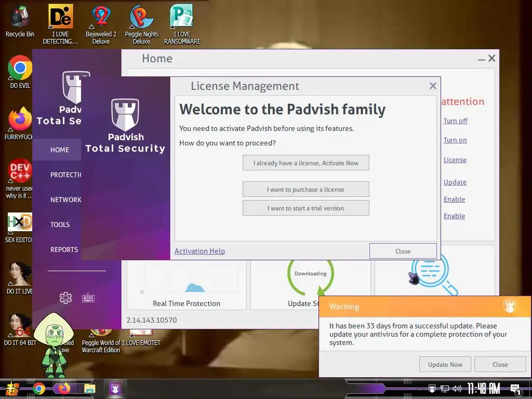Open the I LOVE RANSOMWARE Publisher shortcut
This screenshot has width=532, height=399.
coord(182,24)
